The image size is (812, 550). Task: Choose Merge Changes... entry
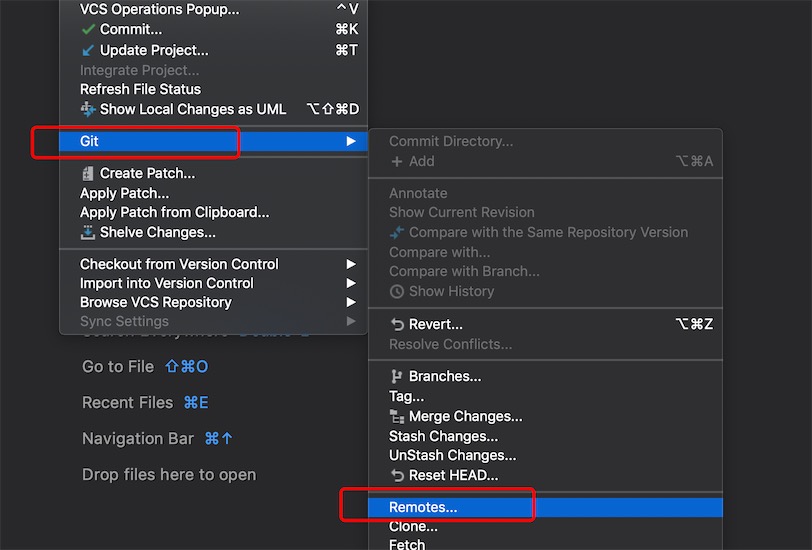click(x=545, y=416)
